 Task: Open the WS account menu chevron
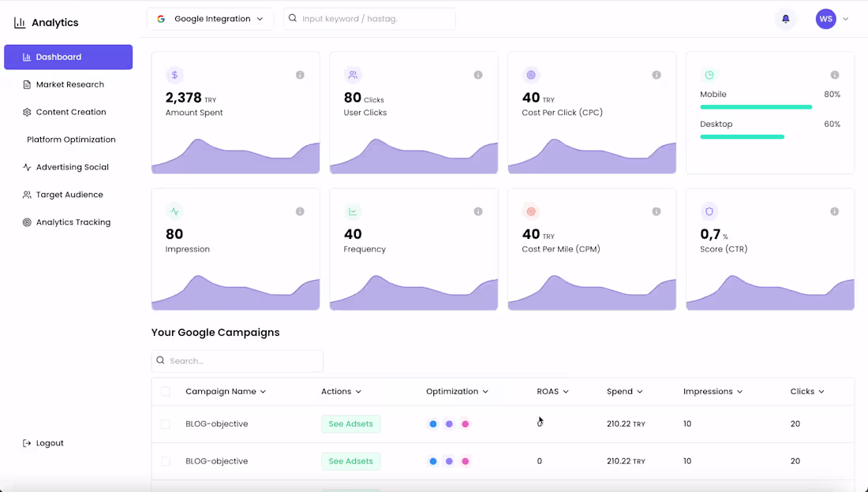click(845, 18)
